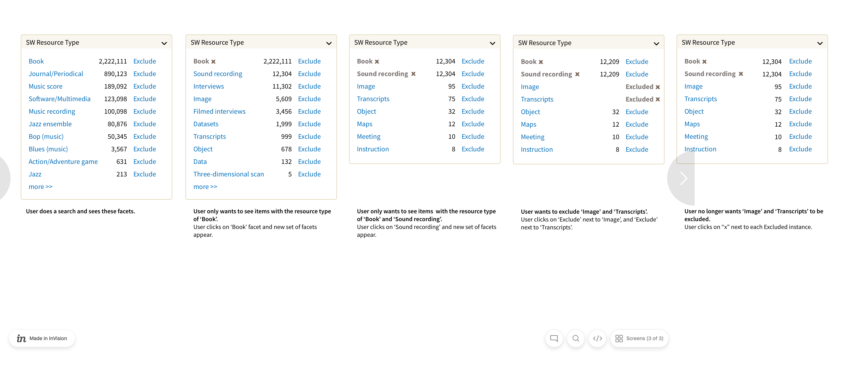The height and width of the screenshot is (385, 868).
Task: Click more >> in first panel
Action: [x=40, y=187]
